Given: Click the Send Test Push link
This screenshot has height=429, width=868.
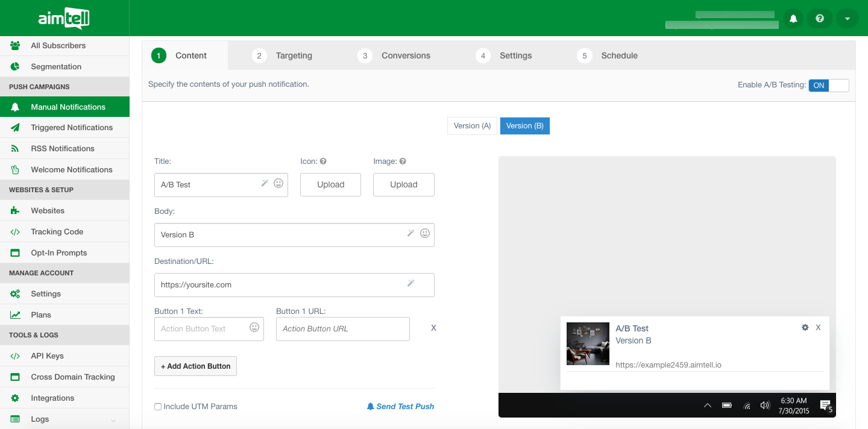Looking at the screenshot, I should (x=400, y=407).
